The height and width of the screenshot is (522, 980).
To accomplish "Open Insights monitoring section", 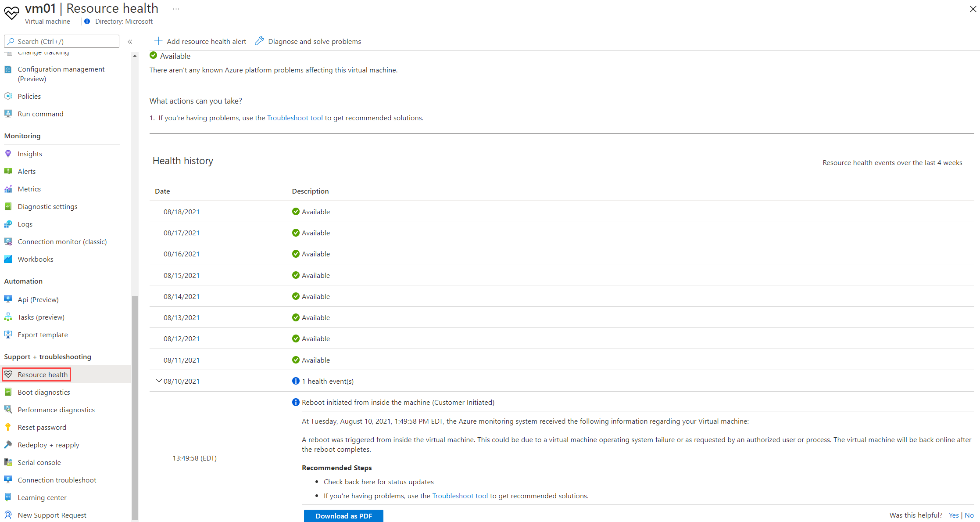I will [30, 154].
